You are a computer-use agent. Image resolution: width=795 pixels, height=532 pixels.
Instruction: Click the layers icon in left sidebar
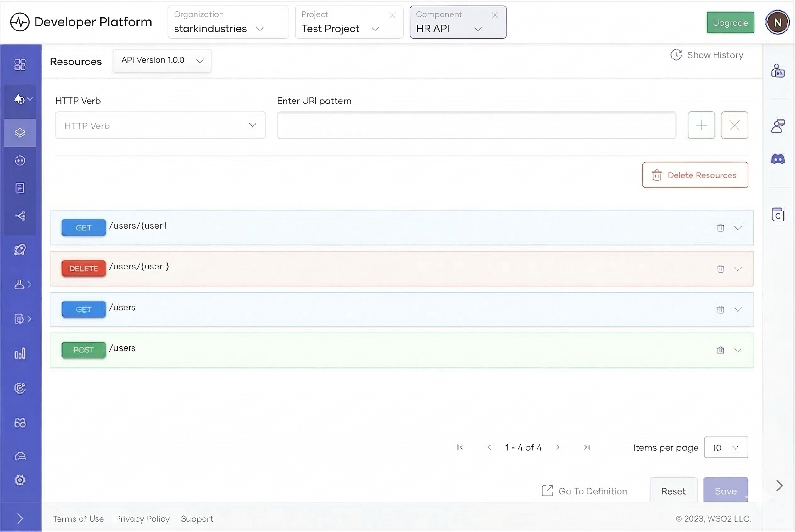[x=20, y=133]
